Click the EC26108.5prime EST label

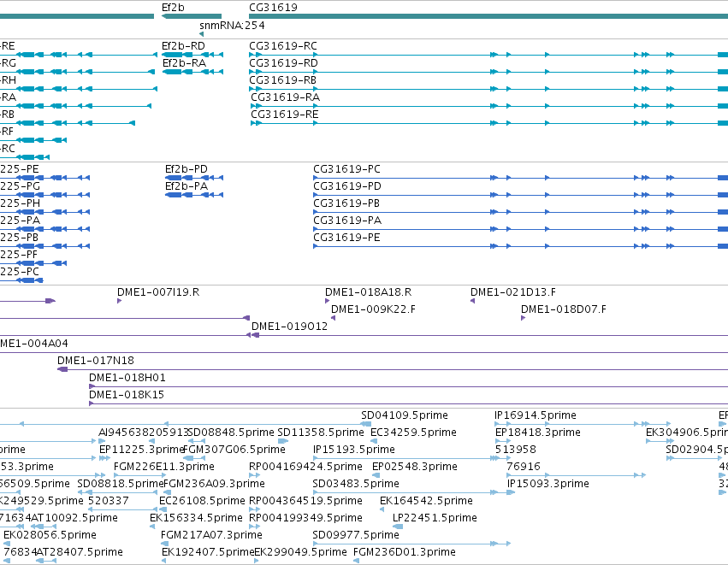(x=202, y=502)
